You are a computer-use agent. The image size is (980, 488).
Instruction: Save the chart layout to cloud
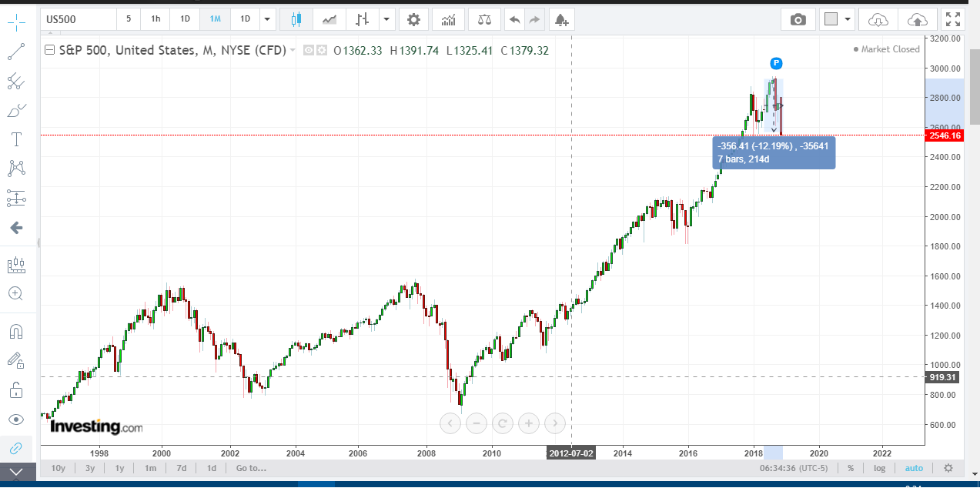pyautogui.click(x=918, y=19)
